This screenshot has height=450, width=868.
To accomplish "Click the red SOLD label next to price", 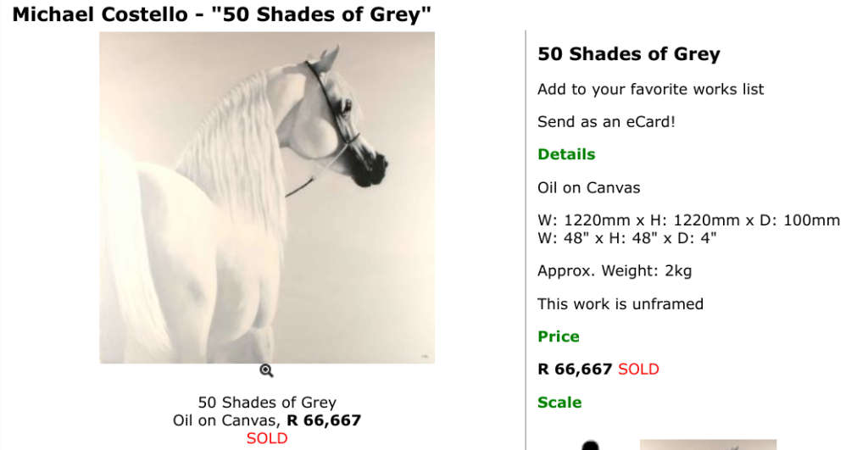I will (x=638, y=369).
